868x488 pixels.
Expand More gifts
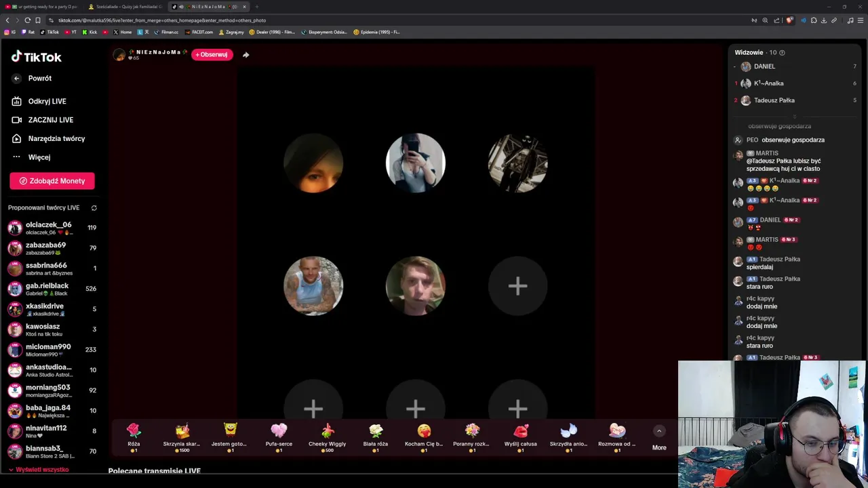[x=659, y=438]
